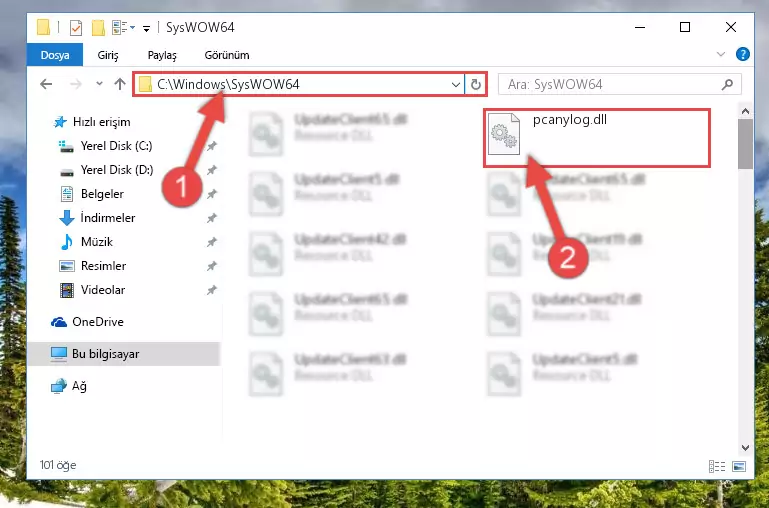Open Resimler folder in sidebar
Image resolution: width=769 pixels, height=508 pixels.
point(93,266)
